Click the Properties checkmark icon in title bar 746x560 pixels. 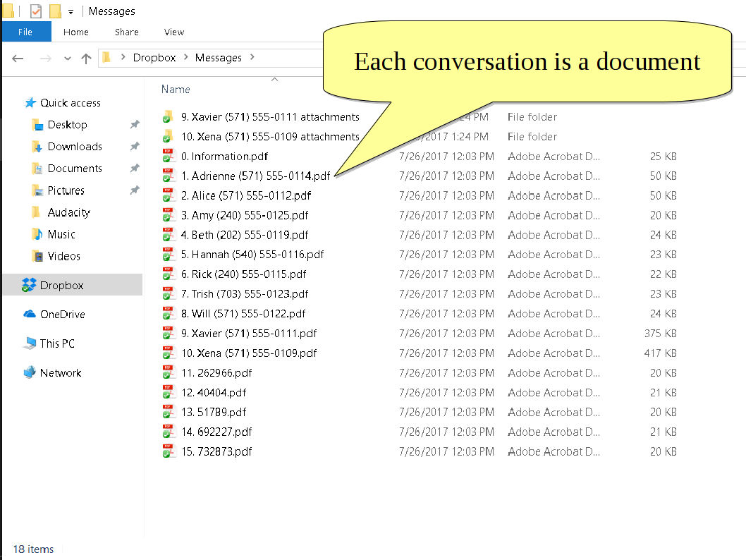[36, 11]
